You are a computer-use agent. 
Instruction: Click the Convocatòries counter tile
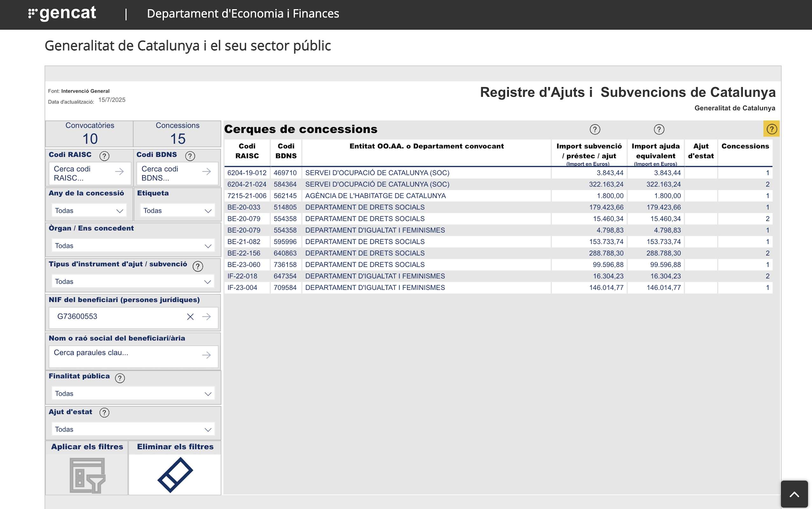[x=89, y=134]
